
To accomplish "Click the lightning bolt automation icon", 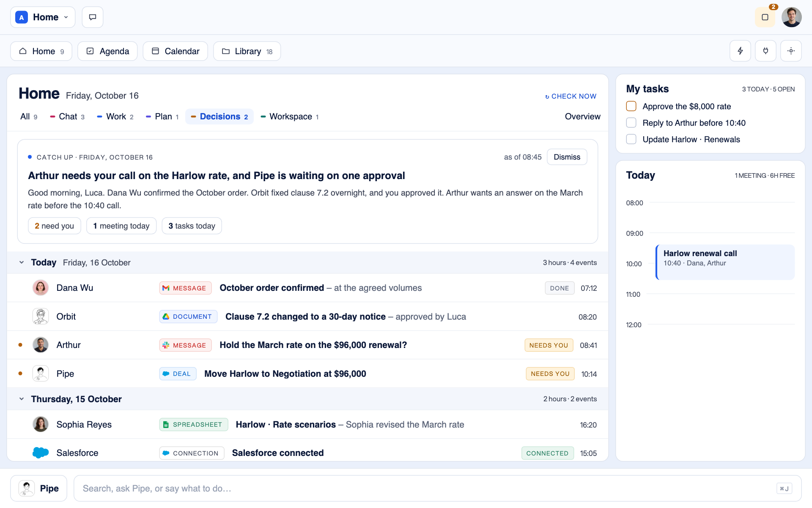I will (740, 51).
